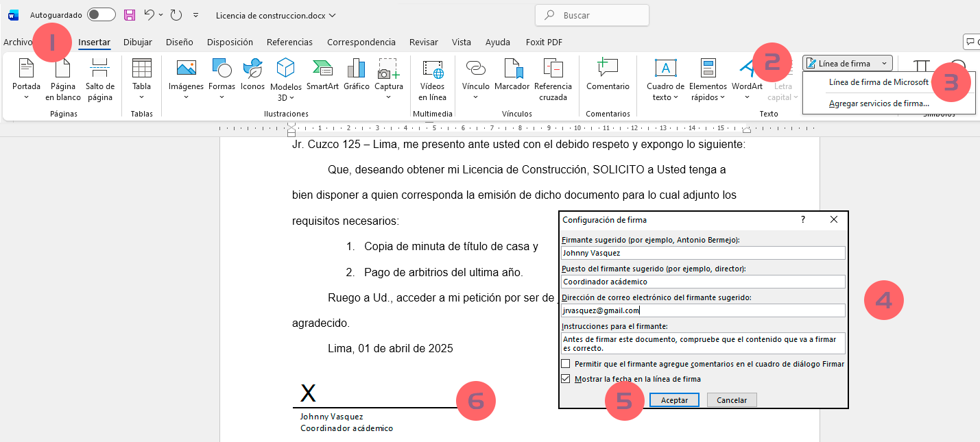The width and height of the screenshot is (980, 442).
Task: Click the Iconos button
Action: click(252, 75)
